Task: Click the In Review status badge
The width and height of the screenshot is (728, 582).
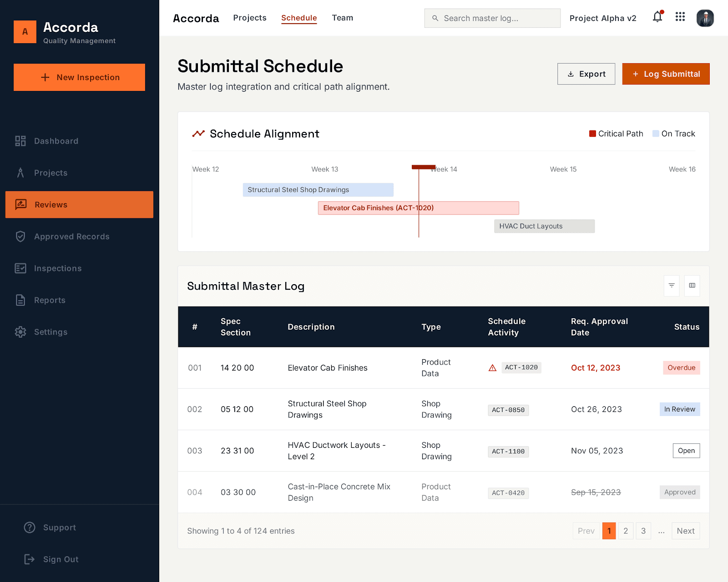Action: (680, 409)
